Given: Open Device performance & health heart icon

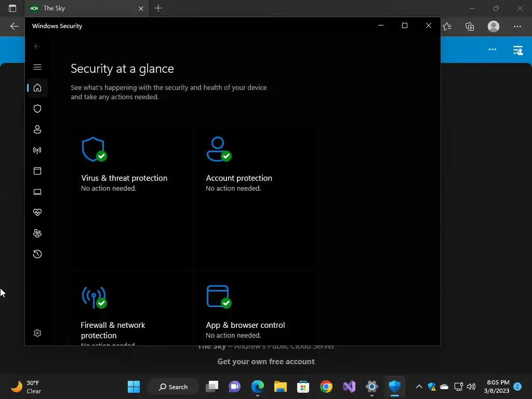Looking at the screenshot, I should pos(37,212).
